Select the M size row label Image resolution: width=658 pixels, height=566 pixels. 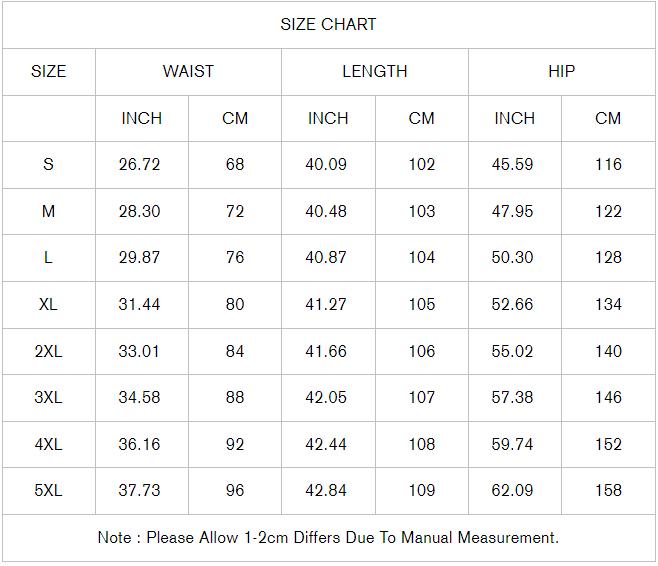[48, 211]
